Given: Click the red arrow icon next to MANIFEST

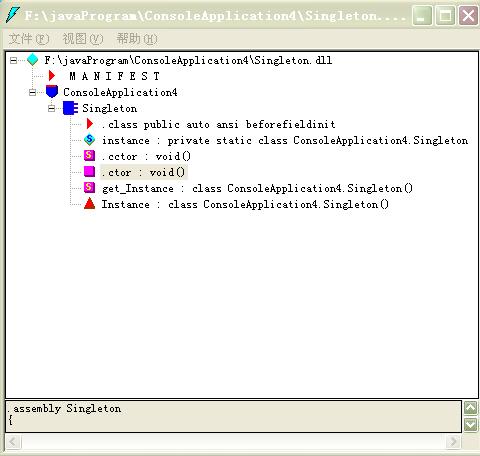Looking at the screenshot, I should (x=51, y=76).
